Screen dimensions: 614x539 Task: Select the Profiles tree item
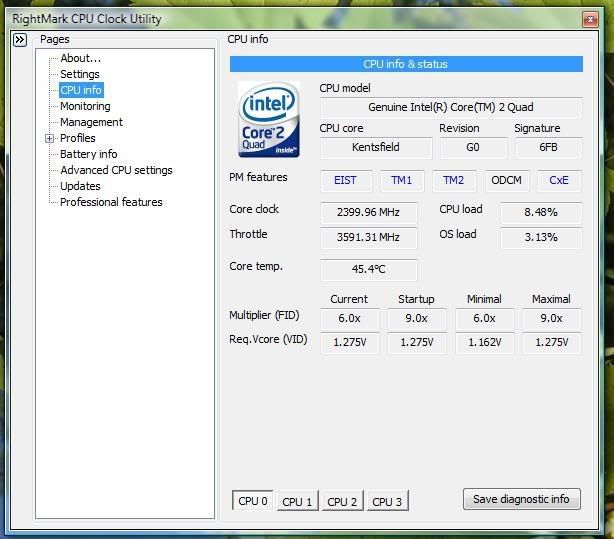78,138
